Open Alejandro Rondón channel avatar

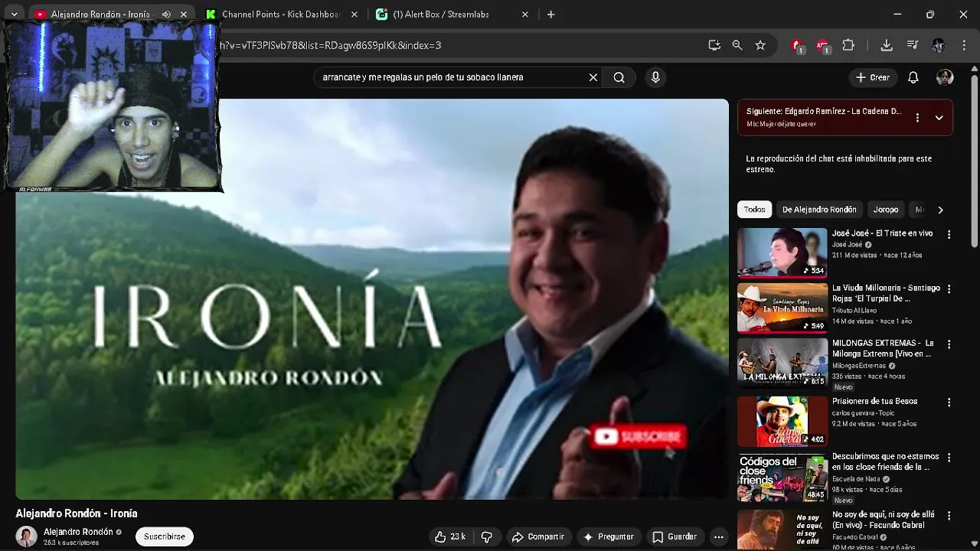26,536
